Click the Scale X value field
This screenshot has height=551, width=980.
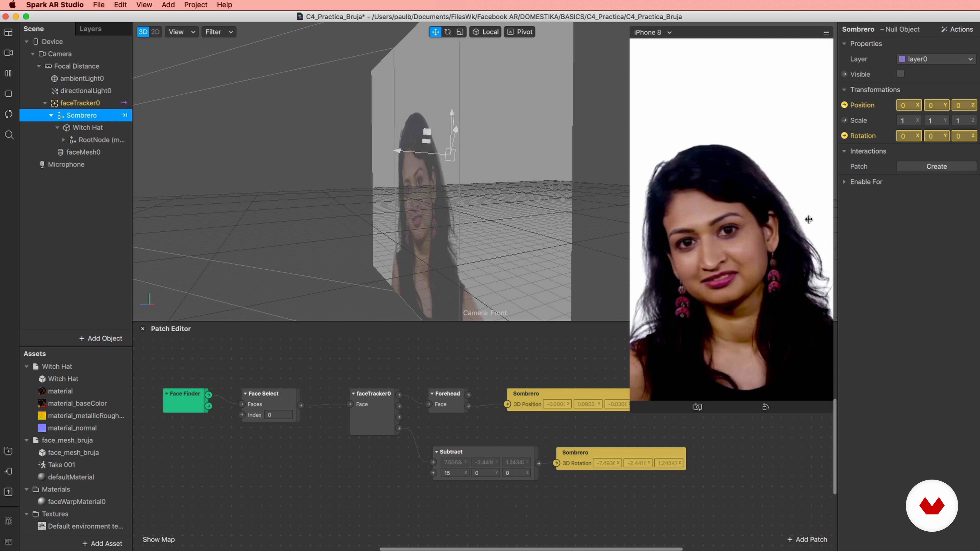909,121
